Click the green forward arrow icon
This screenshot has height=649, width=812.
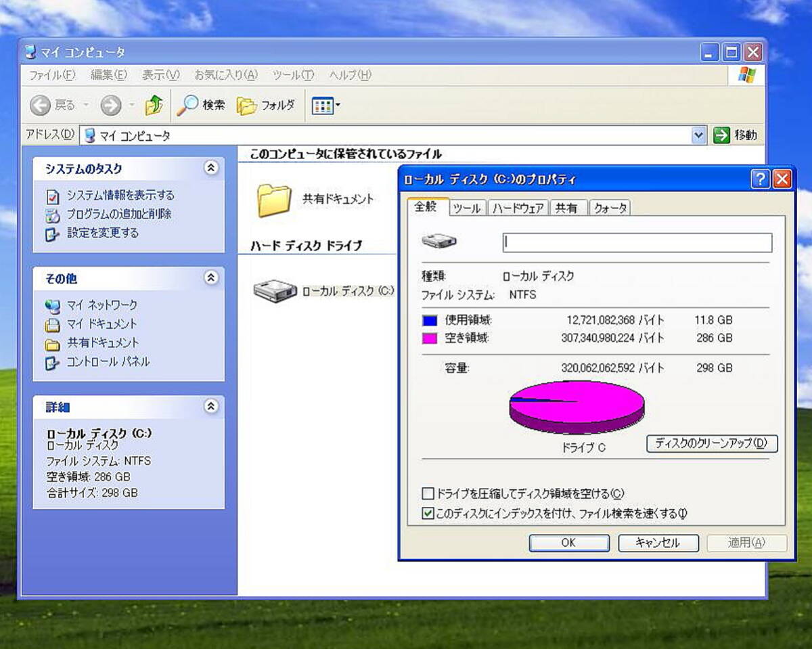click(x=110, y=105)
